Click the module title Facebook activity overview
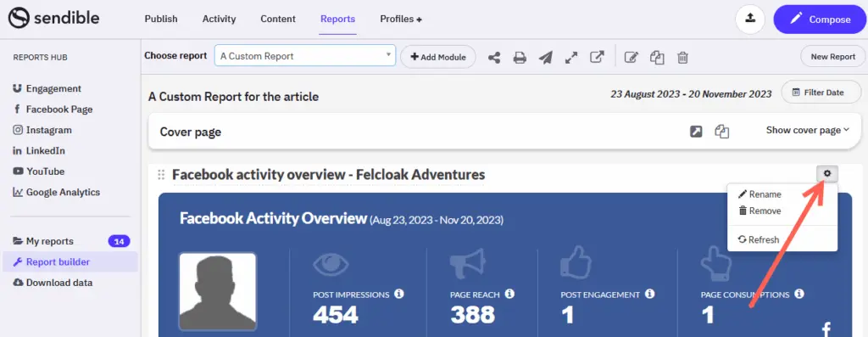The image size is (868, 337). click(328, 175)
